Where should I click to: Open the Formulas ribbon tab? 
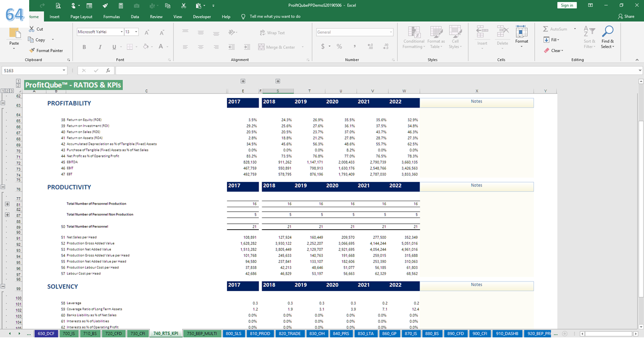tap(112, 17)
